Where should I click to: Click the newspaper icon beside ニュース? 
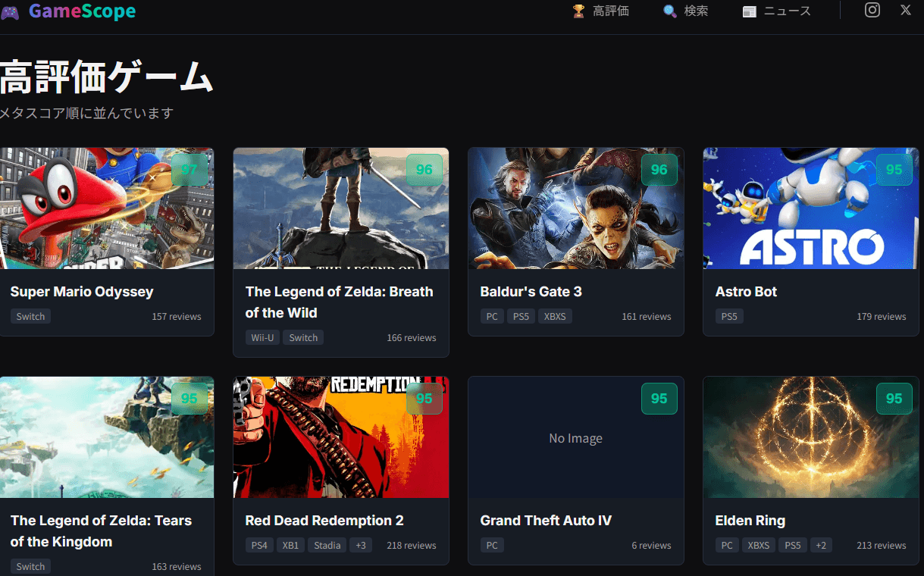[749, 11]
